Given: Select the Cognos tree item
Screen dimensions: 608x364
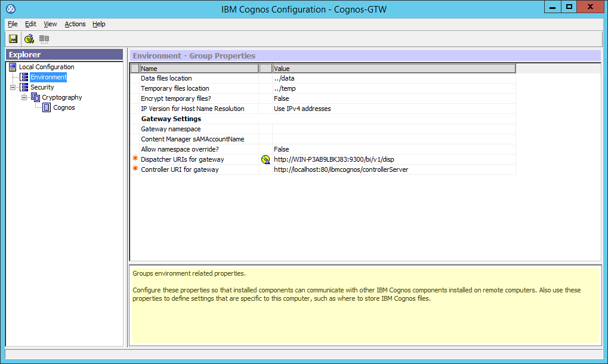Looking at the screenshot, I should click(64, 107).
